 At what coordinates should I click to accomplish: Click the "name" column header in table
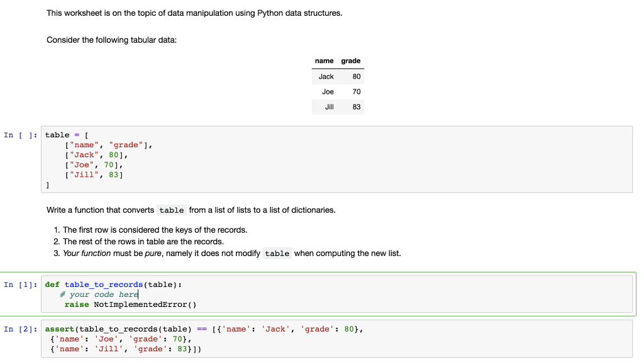pos(324,61)
